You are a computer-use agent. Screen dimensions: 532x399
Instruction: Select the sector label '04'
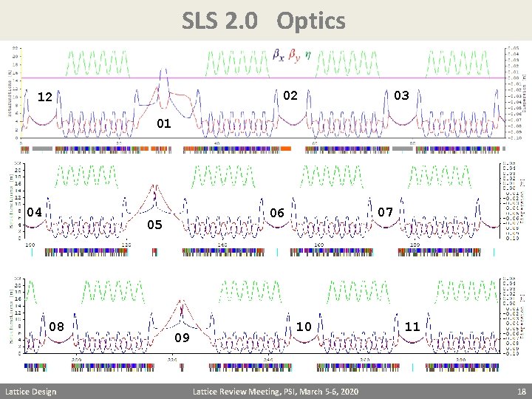35,212
